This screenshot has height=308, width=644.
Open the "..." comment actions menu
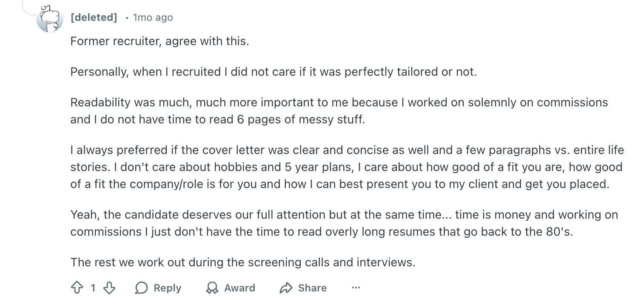point(356,288)
